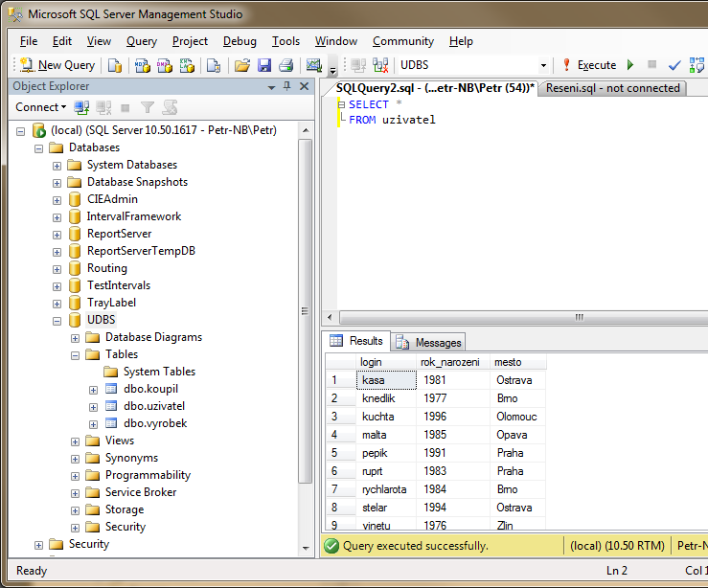Open the Tools menu
708x588 pixels.
(x=285, y=41)
